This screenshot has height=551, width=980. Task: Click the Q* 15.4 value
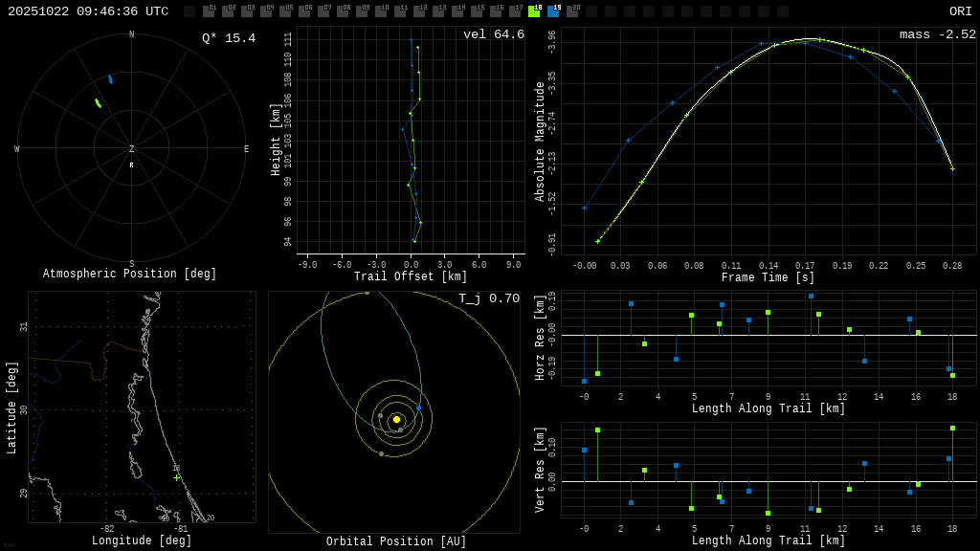228,38
